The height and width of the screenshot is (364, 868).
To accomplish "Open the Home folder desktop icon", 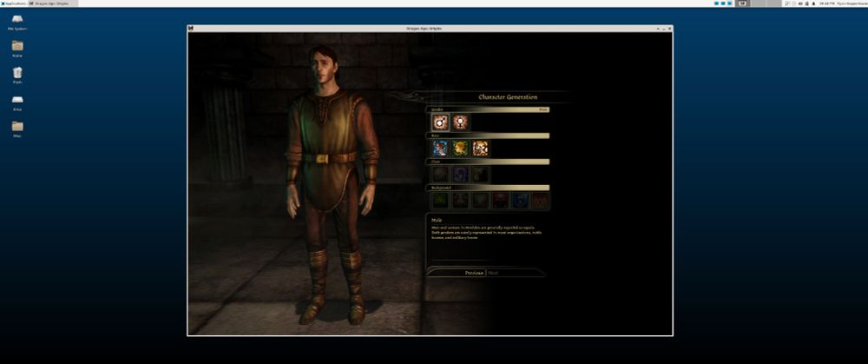I will point(17,49).
